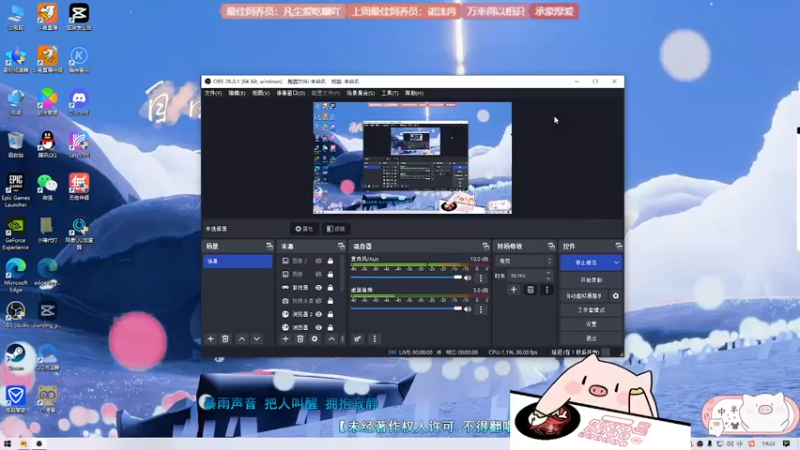Screen dimensions: 800x450
Task: Open 腾讯QQ penguin desktop icon
Action: tap(47, 144)
